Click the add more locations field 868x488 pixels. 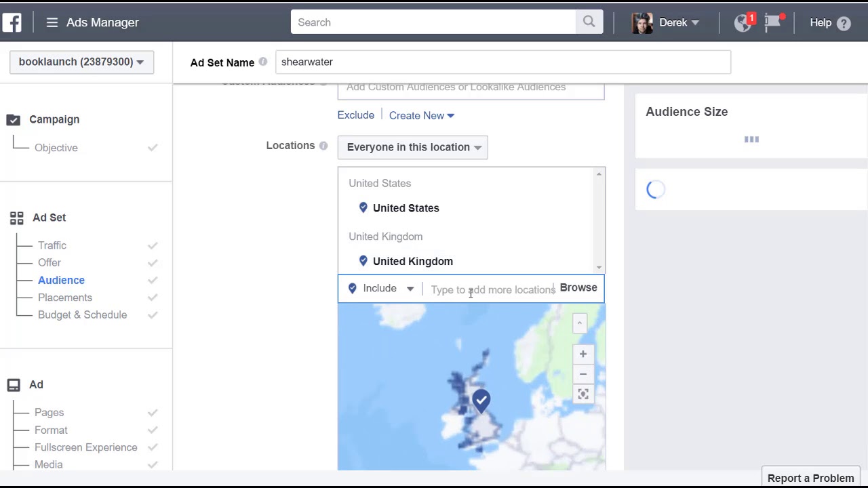click(x=493, y=289)
